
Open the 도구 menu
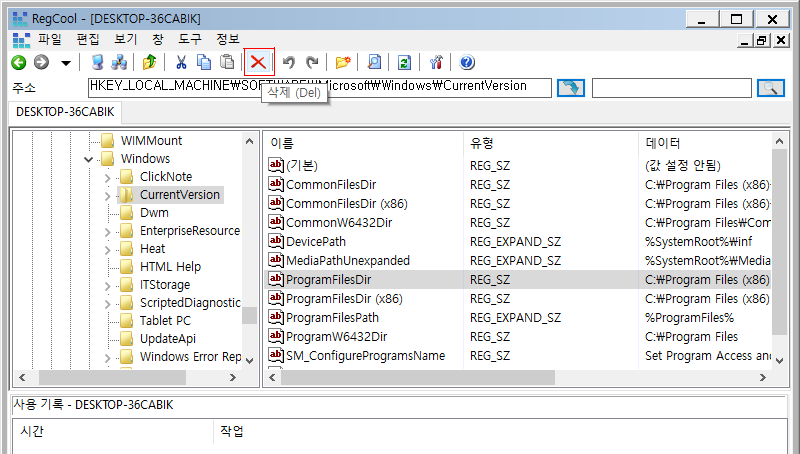(x=190, y=39)
